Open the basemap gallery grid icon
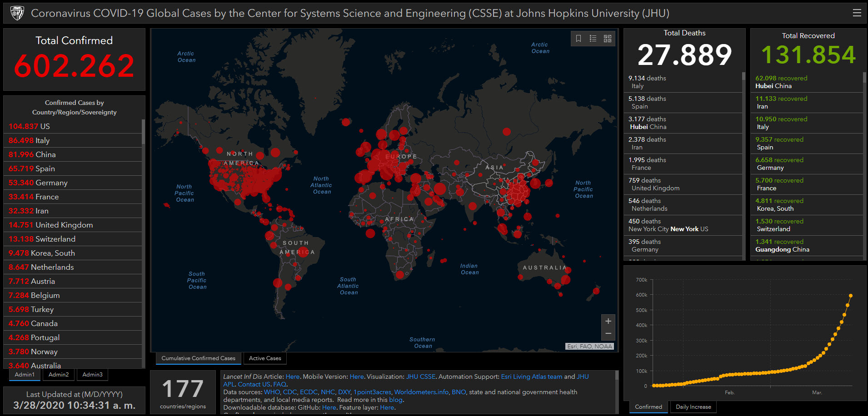 [608, 39]
